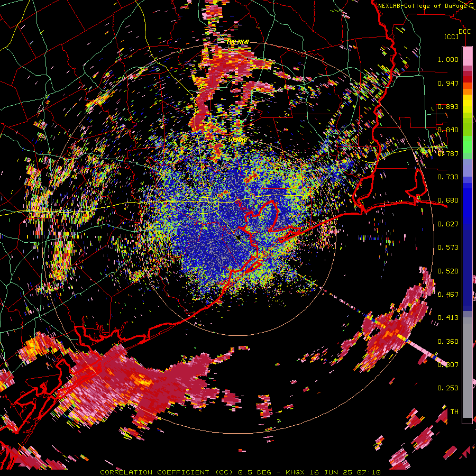Click the 16 JUN 25 date text
The height and width of the screenshot is (476, 476).
pos(332,472)
